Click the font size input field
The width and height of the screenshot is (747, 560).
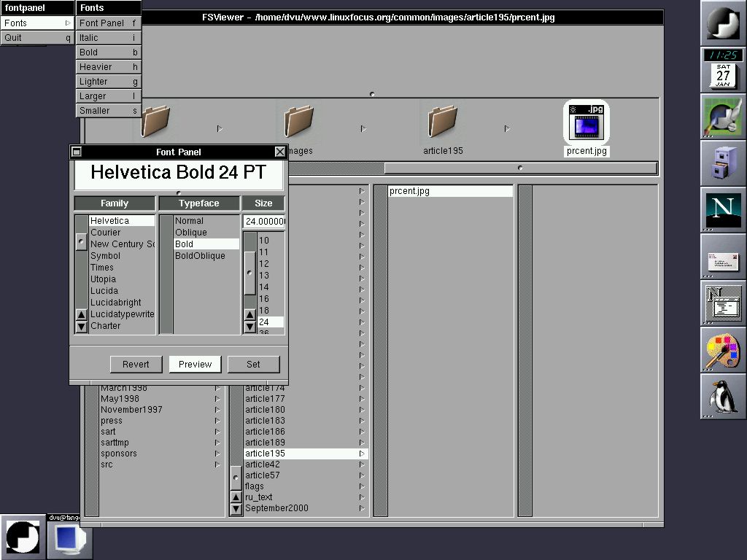click(264, 222)
